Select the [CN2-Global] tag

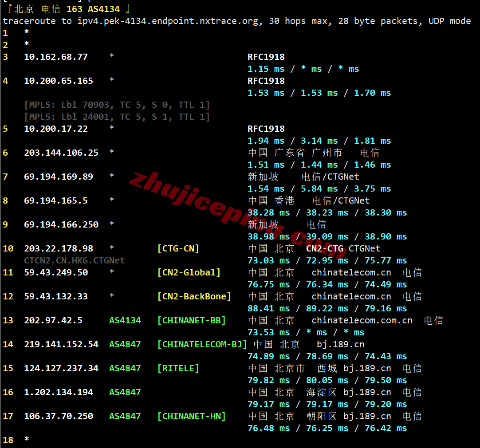(189, 272)
